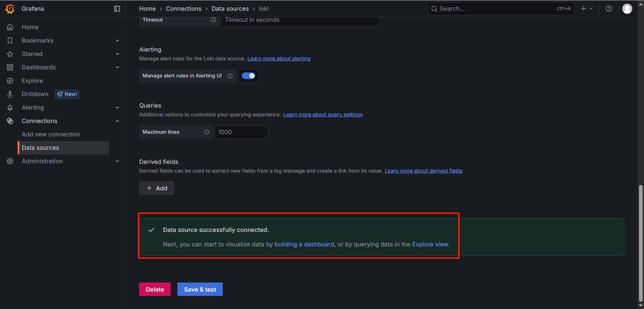The image size is (644, 309).
Task: Go to Drilldown in the sidebar
Action: pos(35,94)
